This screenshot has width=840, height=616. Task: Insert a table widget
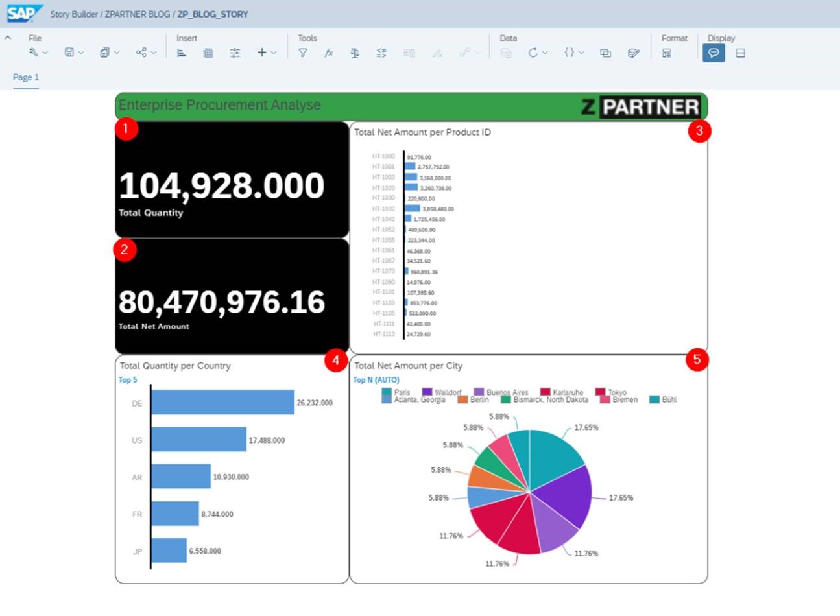click(x=208, y=53)
